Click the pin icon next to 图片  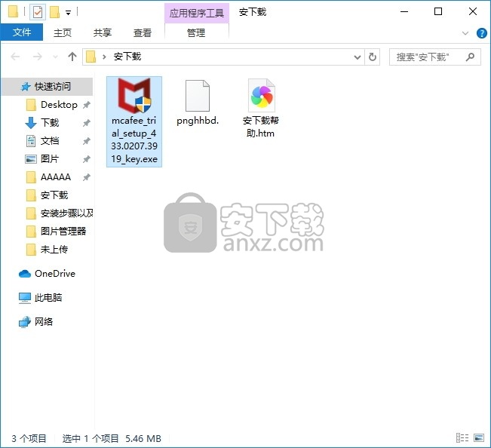pos(87,159)
